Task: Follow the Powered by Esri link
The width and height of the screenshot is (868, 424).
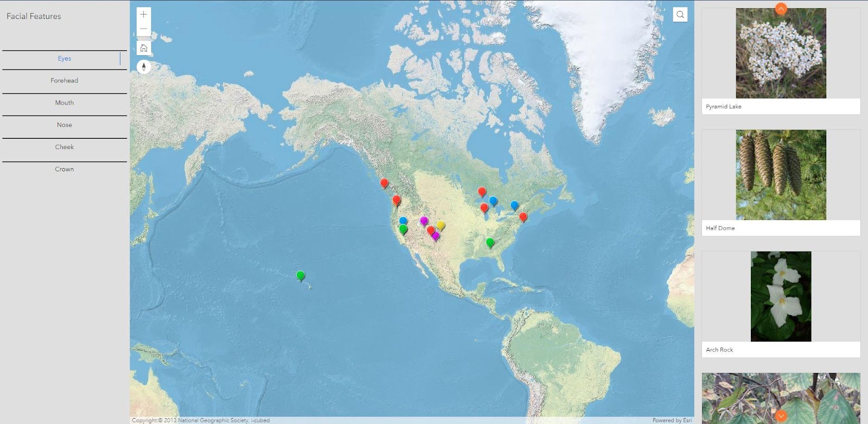Action: point(672,420)
